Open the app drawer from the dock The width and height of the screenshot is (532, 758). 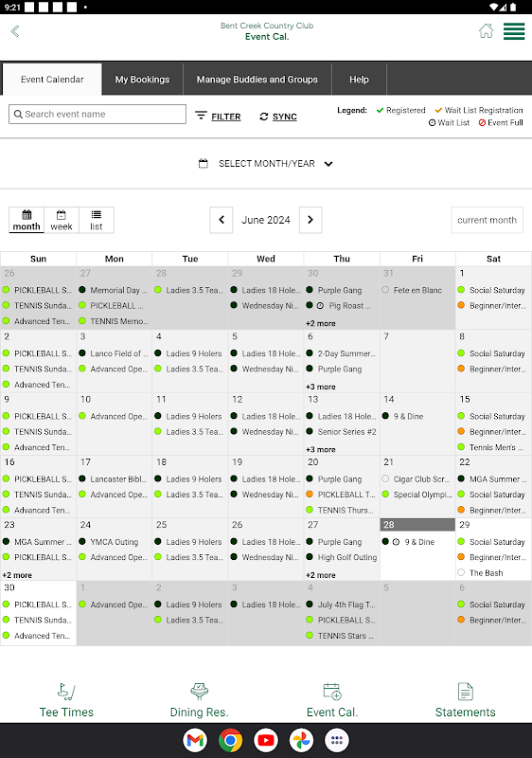click(x=337, y=740)
